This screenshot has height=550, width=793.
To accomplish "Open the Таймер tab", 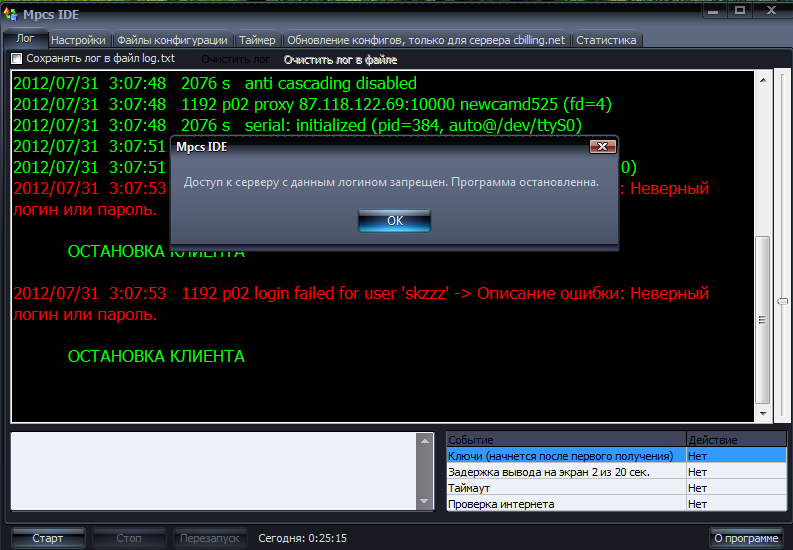I will coord(257,40).
